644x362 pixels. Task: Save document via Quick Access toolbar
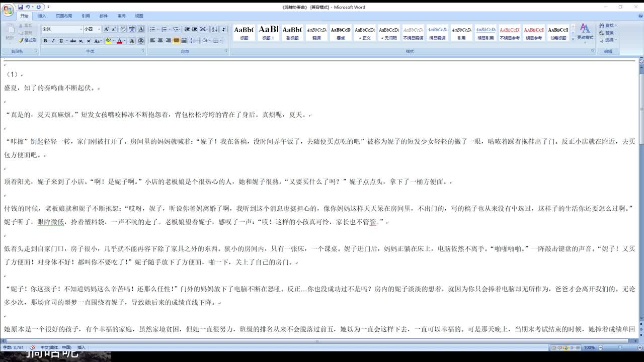21,7
